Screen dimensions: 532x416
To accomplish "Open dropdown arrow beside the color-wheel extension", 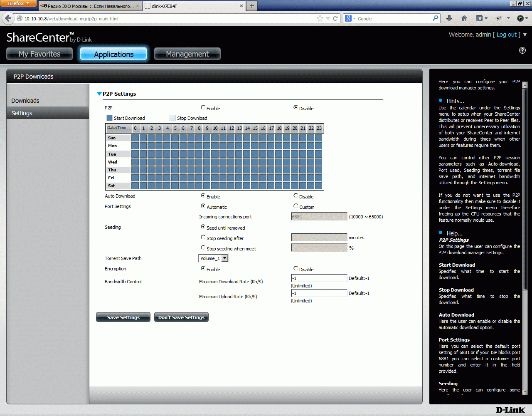I will pyautogui.click(x=527, y=18).
